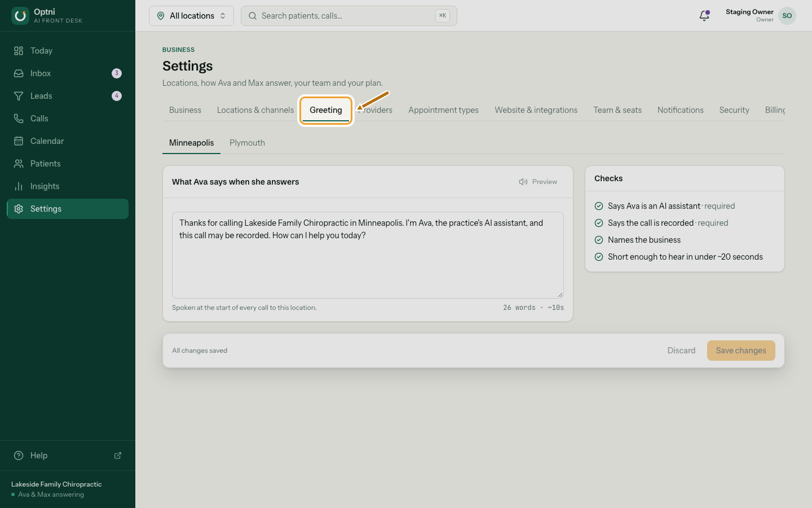Go to Leads in sidebar

pos(68,96)
